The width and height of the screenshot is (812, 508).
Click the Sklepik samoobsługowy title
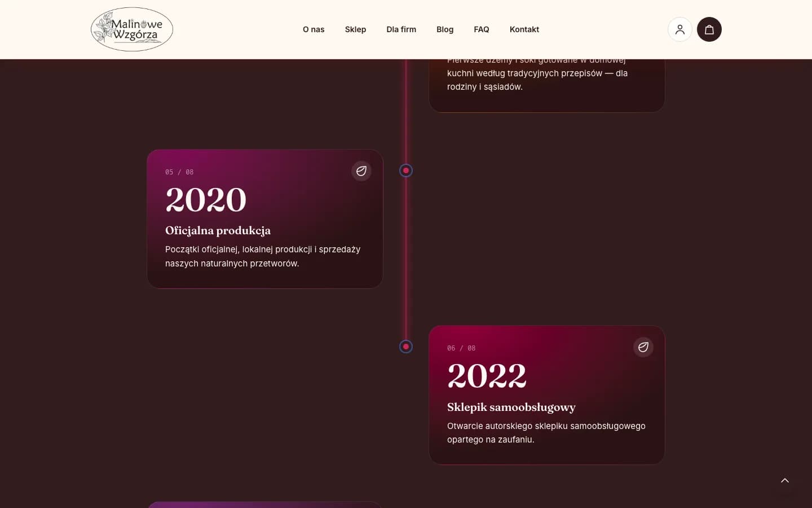point(511,407)
